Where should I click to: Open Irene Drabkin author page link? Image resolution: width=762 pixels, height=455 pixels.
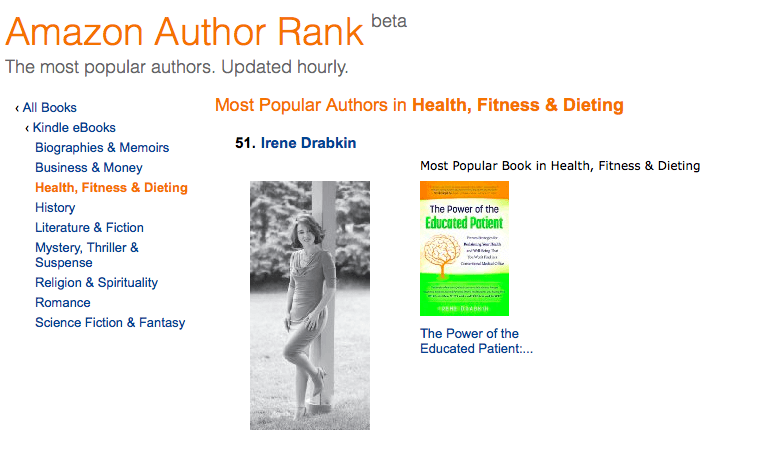308,143
